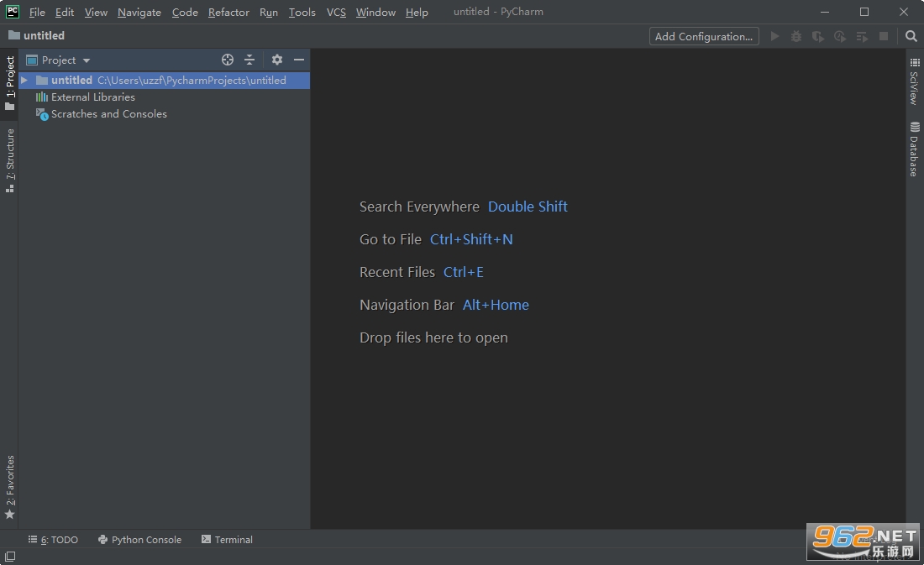Screen dimensions: 924x565
Task: Open the Terminal tool window
Action: coord(227,540)
